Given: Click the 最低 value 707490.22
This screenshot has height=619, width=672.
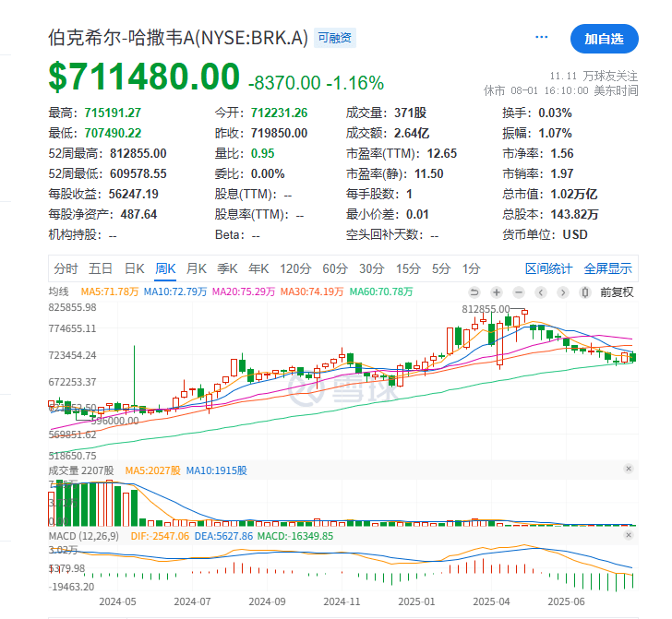Looking at the screenshot, I should point(113,133).
